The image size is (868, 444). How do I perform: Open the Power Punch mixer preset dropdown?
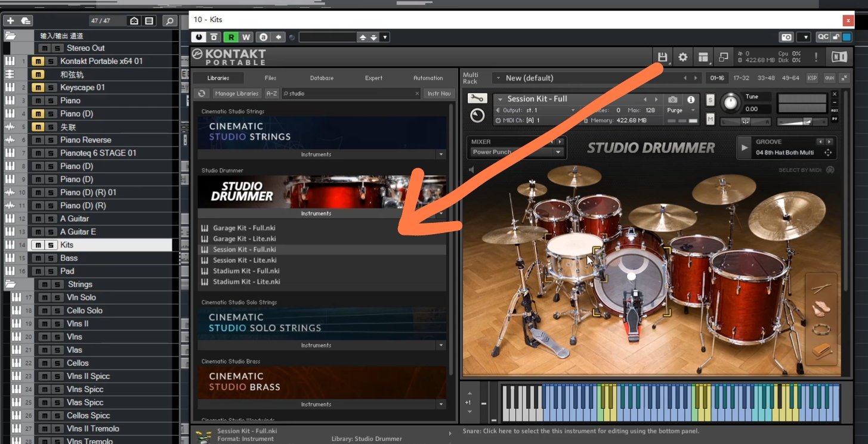coord(558,152)
